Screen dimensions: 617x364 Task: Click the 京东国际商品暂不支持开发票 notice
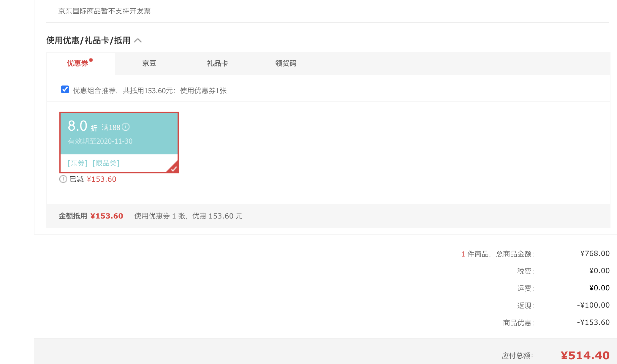tap(105, 11)
